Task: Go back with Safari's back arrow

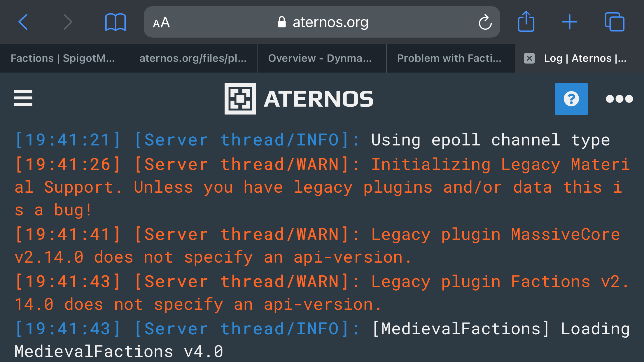Action: pyautogui.click(x=23, y=22)
